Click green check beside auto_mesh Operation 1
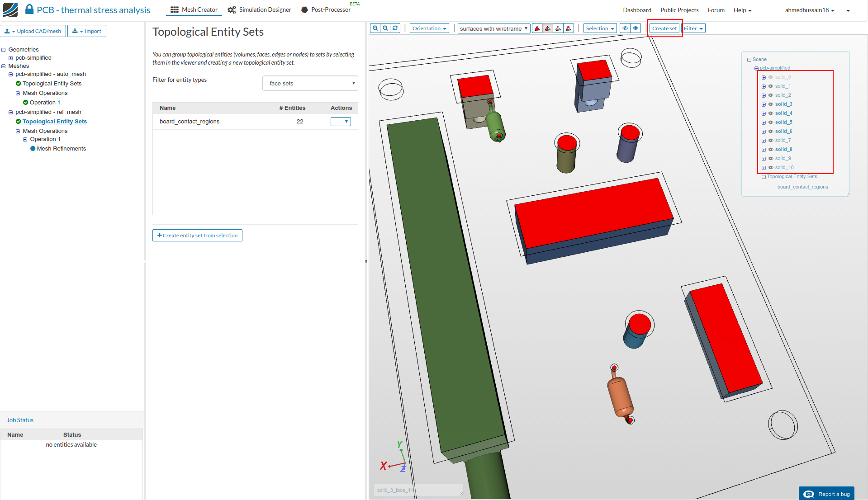 pos(25,103)
